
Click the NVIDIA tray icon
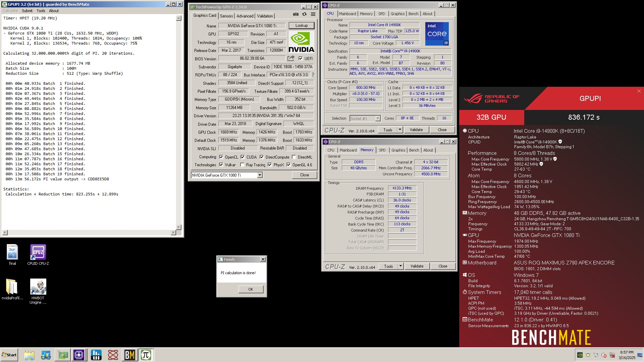pos(580,355)
